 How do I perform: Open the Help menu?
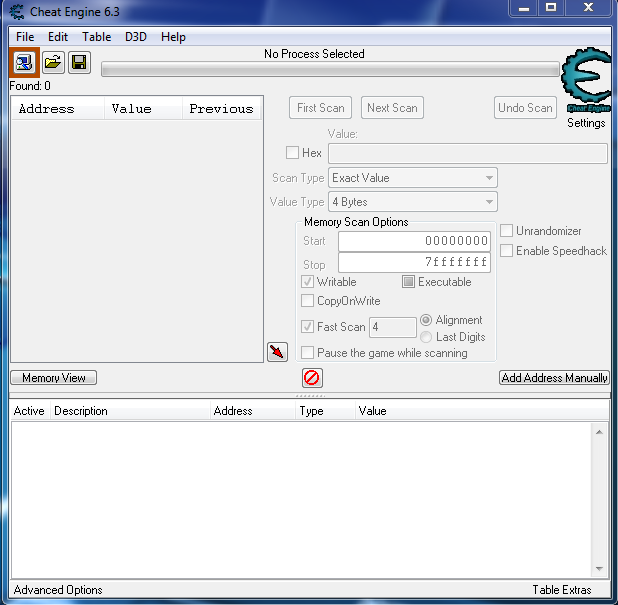(x=173, y=37)
